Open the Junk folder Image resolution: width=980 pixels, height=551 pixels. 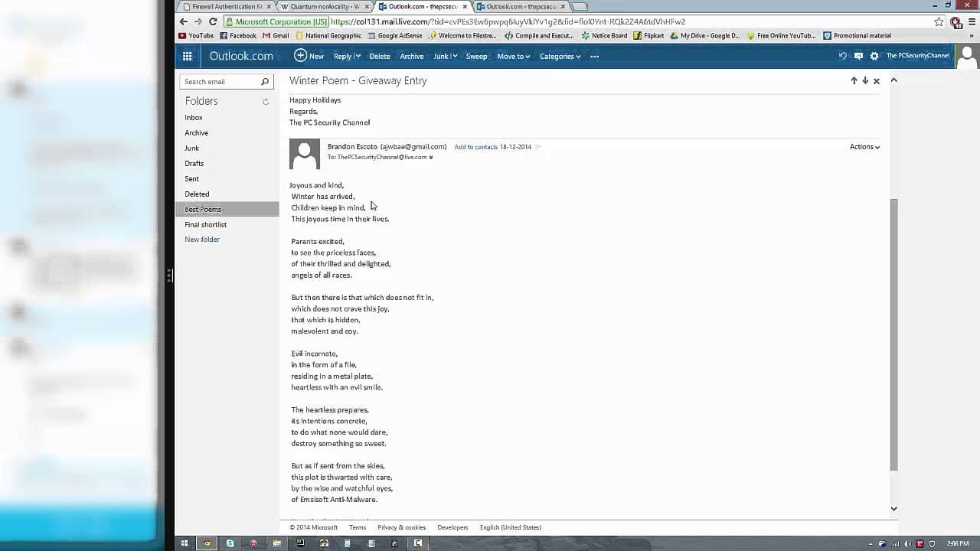(x=191, y=148)
